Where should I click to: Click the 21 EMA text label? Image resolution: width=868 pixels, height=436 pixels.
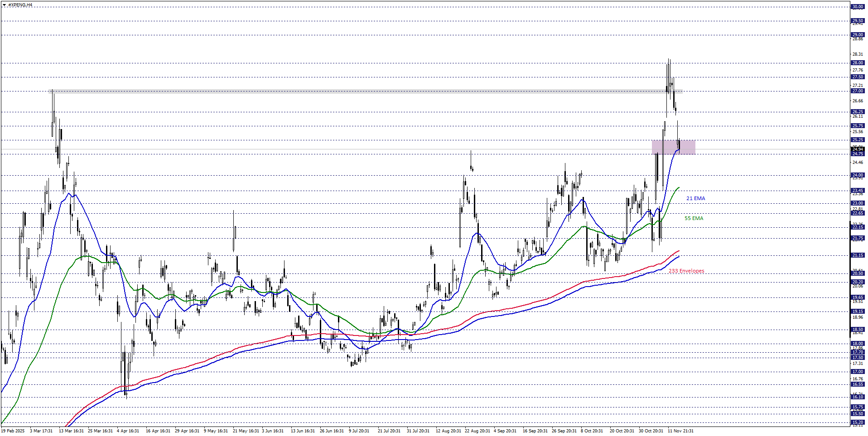pyautogui.click(x=695, y=198)
